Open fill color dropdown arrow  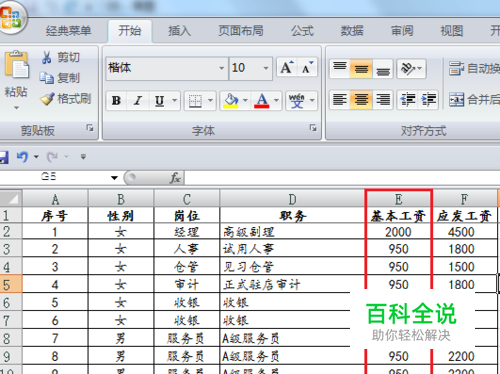[x=245, y=100]
